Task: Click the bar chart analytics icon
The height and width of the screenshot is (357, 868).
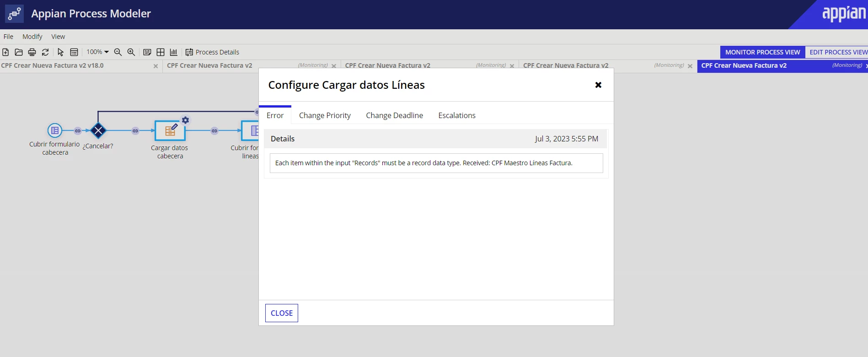Action: pos(173,52)
